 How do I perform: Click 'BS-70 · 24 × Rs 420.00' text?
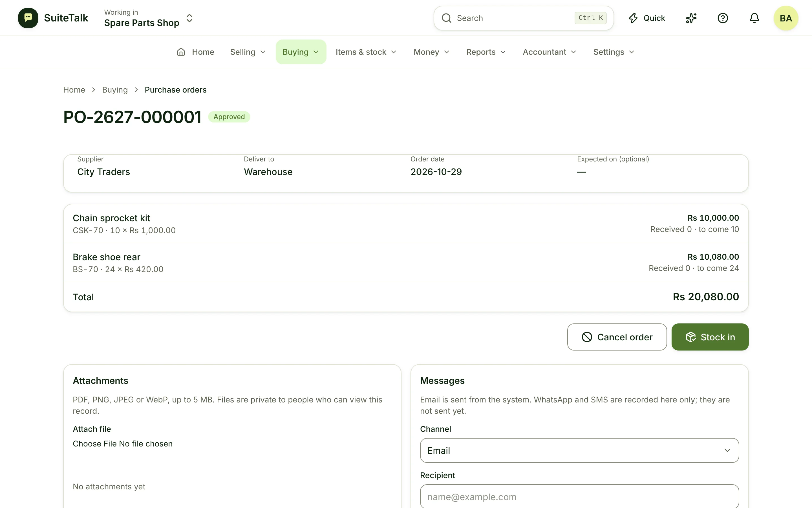tap(118, 270)
